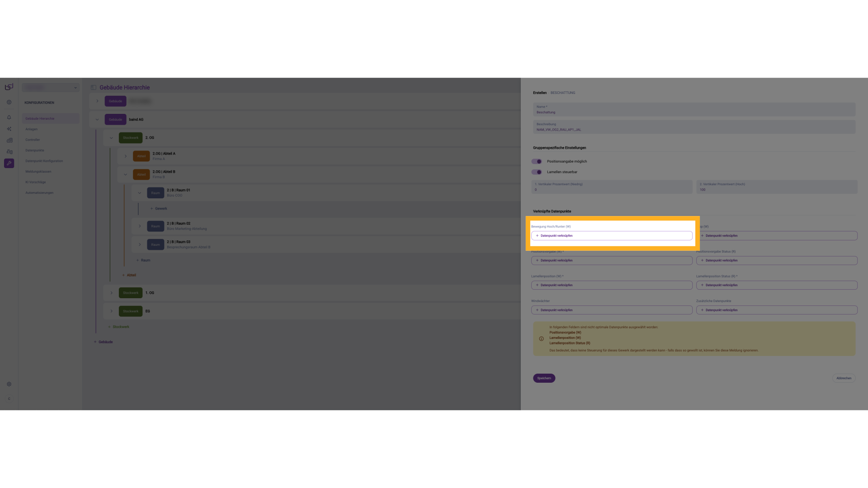Click the devices sidebar icon
This screenshot has width=868, height=488.
(x=9, y=152)
